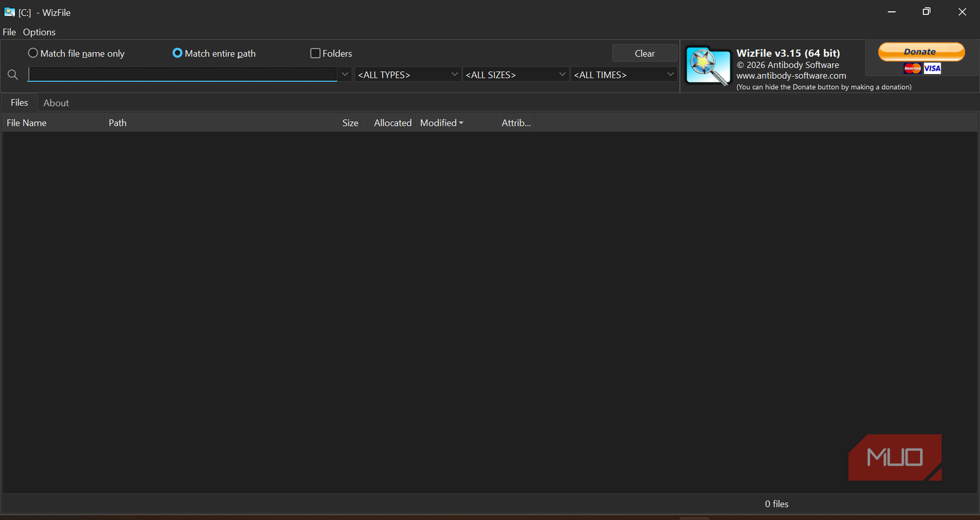Select Match file name only option
The width and height of the screenshot is (980, 520).
click(x=77, y=53)
